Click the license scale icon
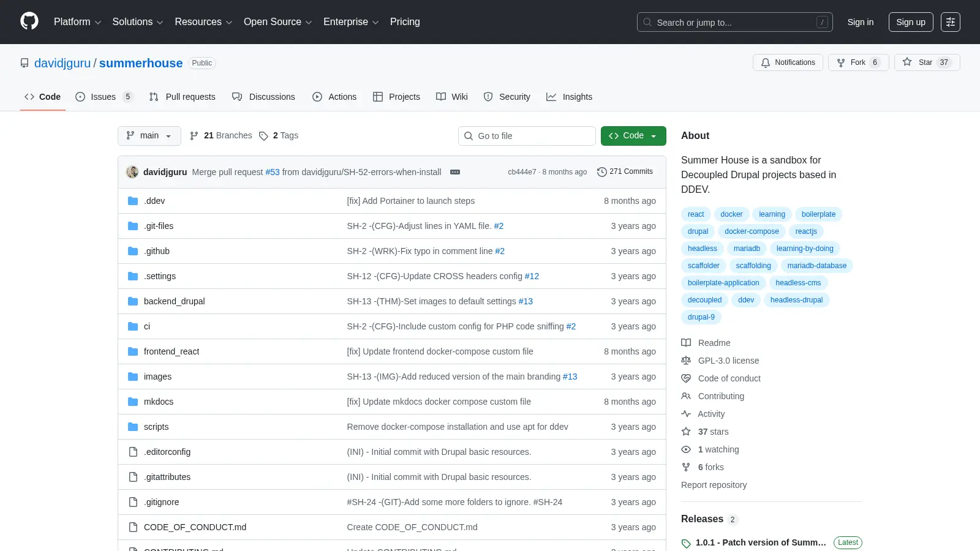 pos(686,361)
